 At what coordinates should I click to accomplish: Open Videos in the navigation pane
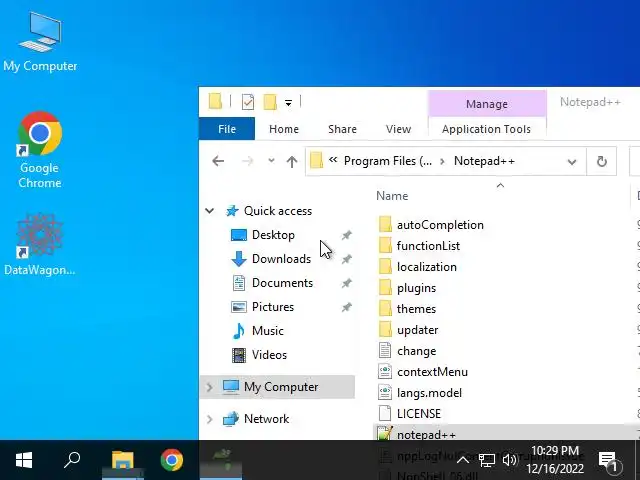(x=269, y=355)
